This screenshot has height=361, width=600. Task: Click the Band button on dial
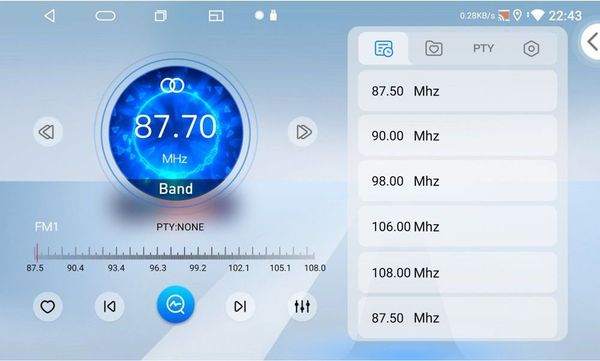[176, 189]
